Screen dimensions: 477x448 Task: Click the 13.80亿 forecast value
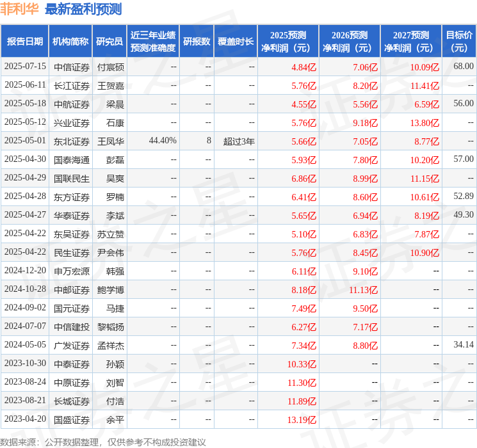[x=424, y=123]
